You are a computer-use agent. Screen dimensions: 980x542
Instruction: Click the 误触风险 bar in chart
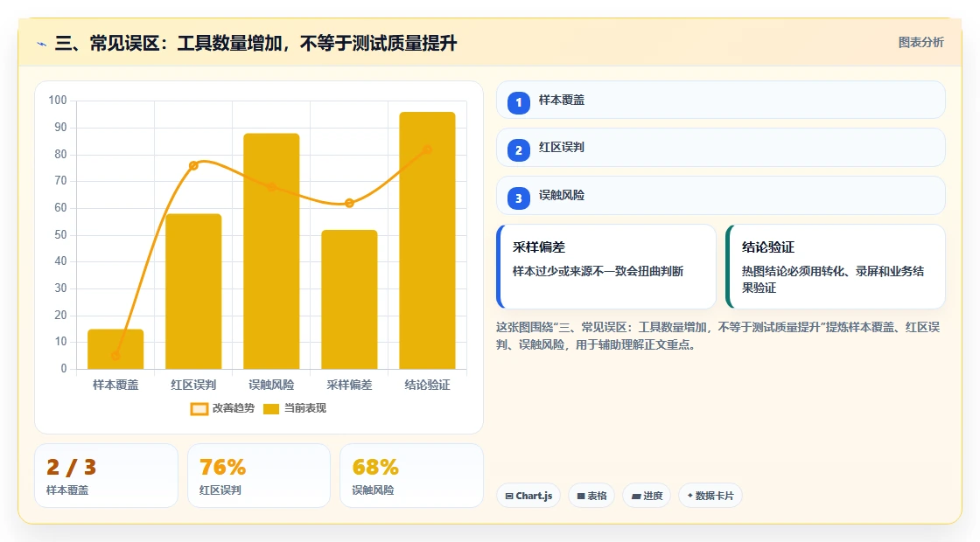coord(271,251)
